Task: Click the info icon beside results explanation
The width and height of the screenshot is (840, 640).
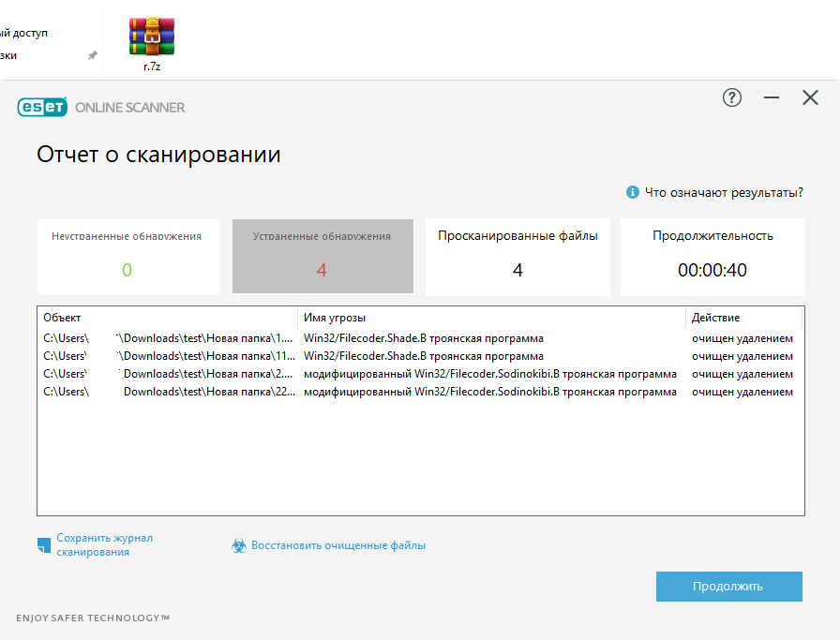Action: 632,192
